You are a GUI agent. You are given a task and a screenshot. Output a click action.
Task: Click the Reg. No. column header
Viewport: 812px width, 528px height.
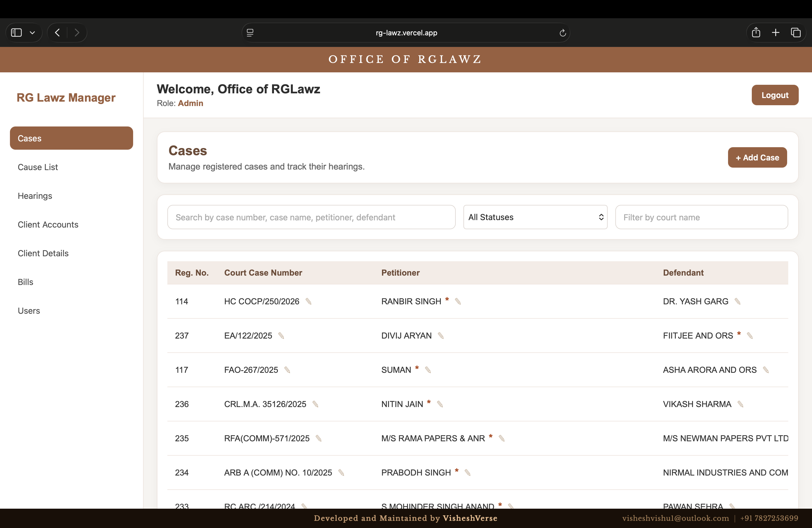point(192,273)
